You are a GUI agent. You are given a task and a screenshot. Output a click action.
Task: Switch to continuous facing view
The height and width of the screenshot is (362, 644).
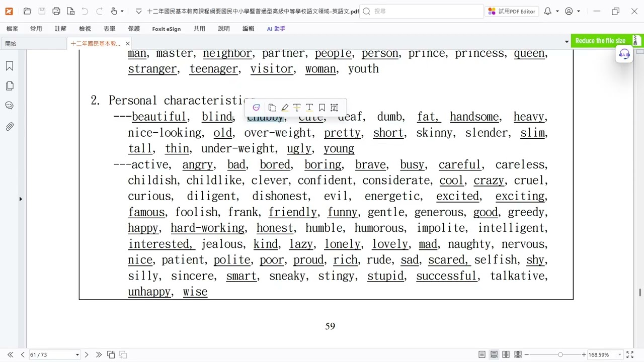pyautogui.click(x=518, y=354)
